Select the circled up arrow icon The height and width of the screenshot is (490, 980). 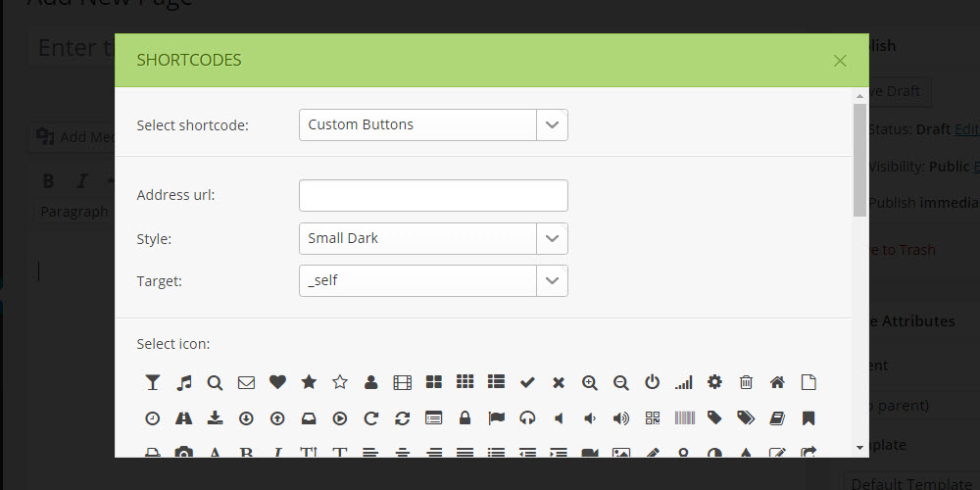tap(277, 418)
